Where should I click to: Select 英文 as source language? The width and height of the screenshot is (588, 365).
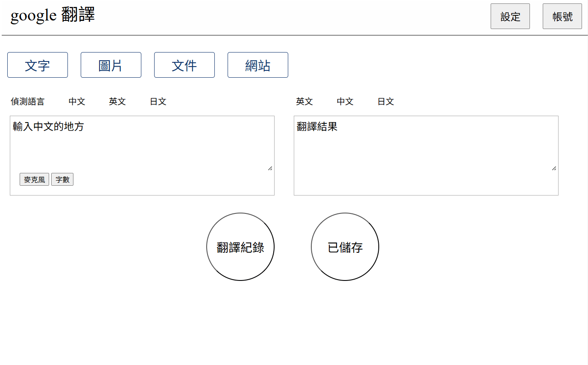pyautogui.click(x=117, y=102)
